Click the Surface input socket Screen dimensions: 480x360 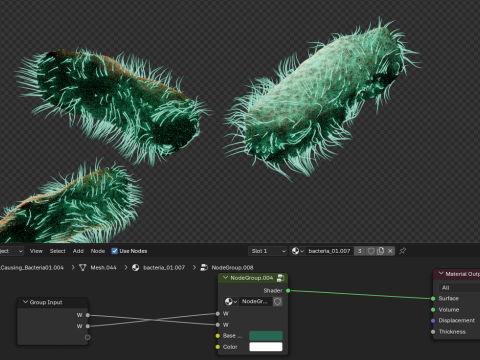pyautogui.click(x=433, y=299)
